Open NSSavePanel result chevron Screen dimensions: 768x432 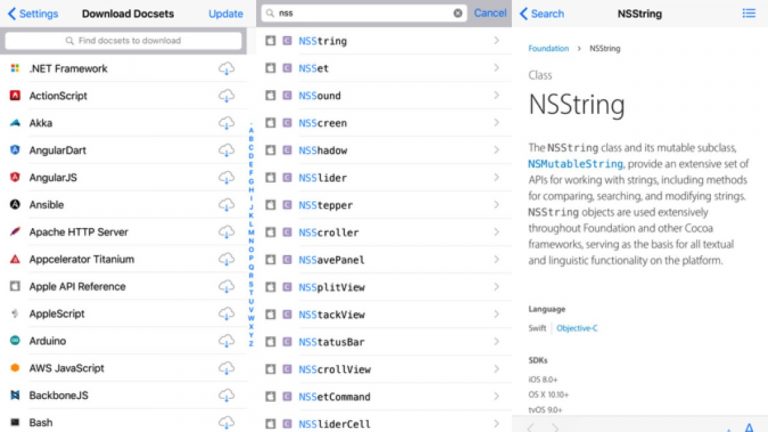(x=497, y=260)
